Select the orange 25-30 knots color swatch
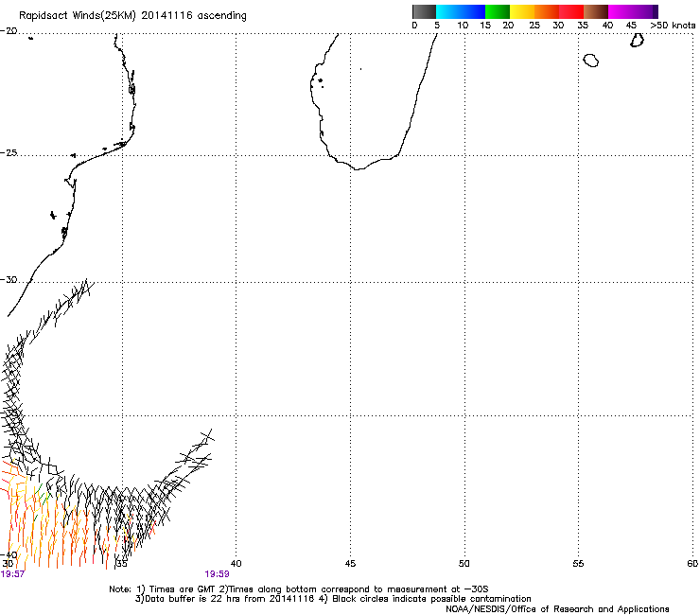Viewport: 700px width, 615px height. 547,11
